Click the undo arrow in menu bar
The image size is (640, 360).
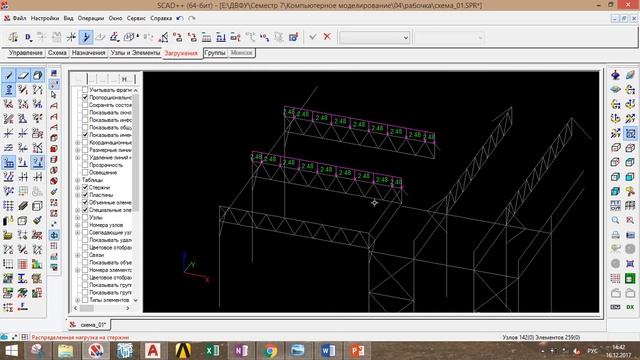click(x=180, y=18)
